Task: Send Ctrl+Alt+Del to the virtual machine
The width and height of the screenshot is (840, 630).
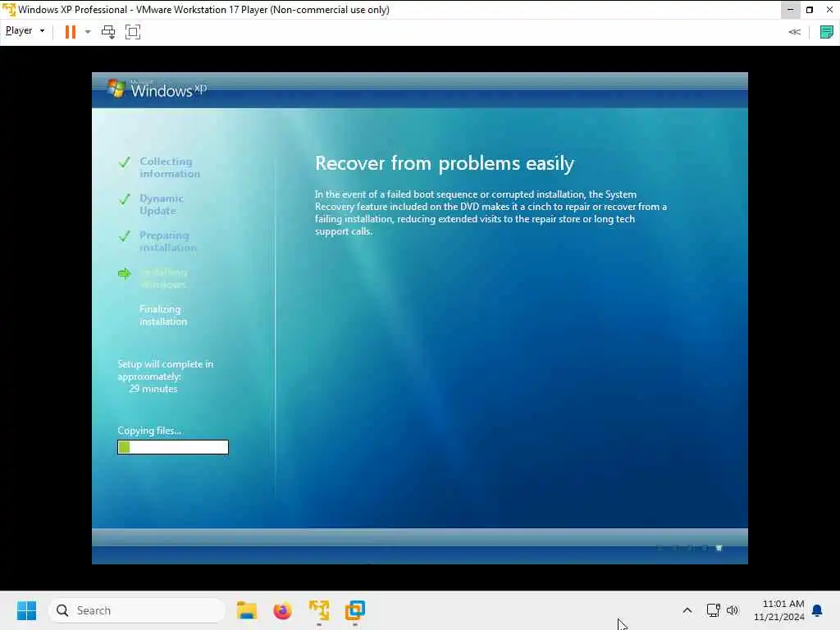Action: 108,32
